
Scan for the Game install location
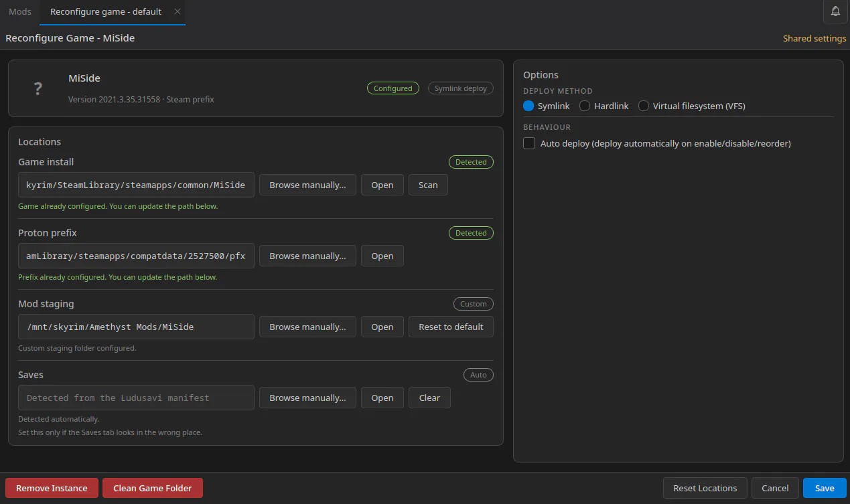click(x=428, y=185)
